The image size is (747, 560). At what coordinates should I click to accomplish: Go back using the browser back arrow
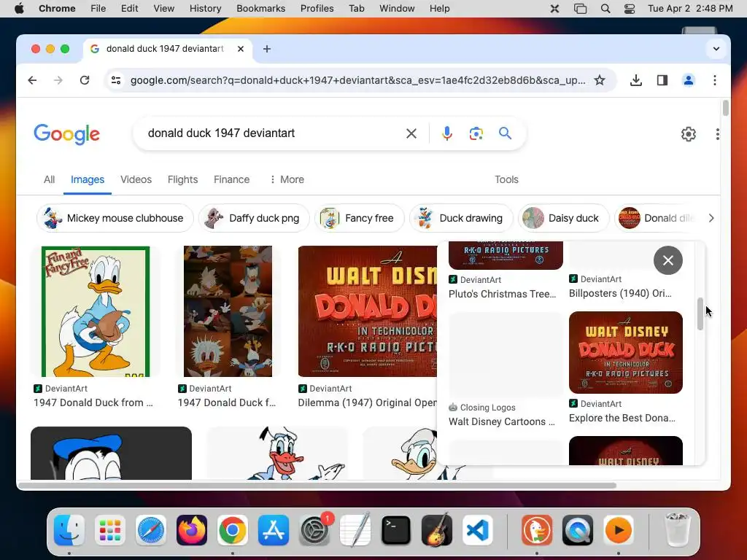pos(32,80)
